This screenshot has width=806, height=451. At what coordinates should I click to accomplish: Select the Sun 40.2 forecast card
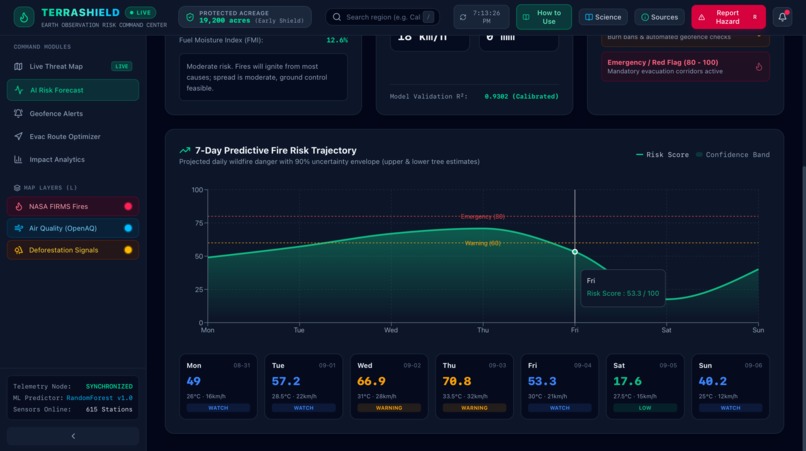730,386
